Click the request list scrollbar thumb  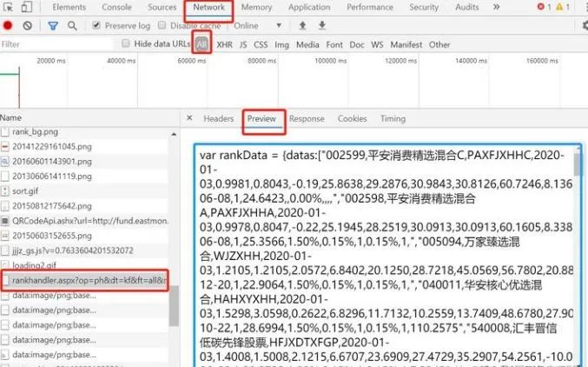pyautogui.click(x=174, y=305)
